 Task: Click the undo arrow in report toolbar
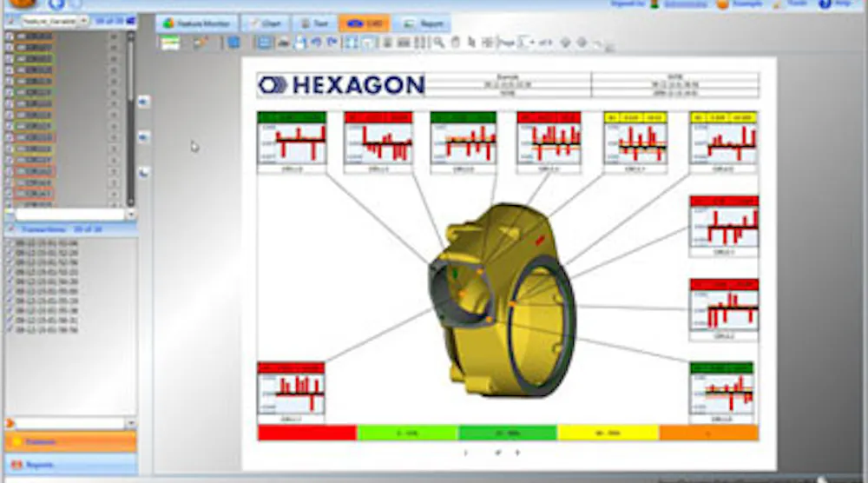tap(316, 43)
